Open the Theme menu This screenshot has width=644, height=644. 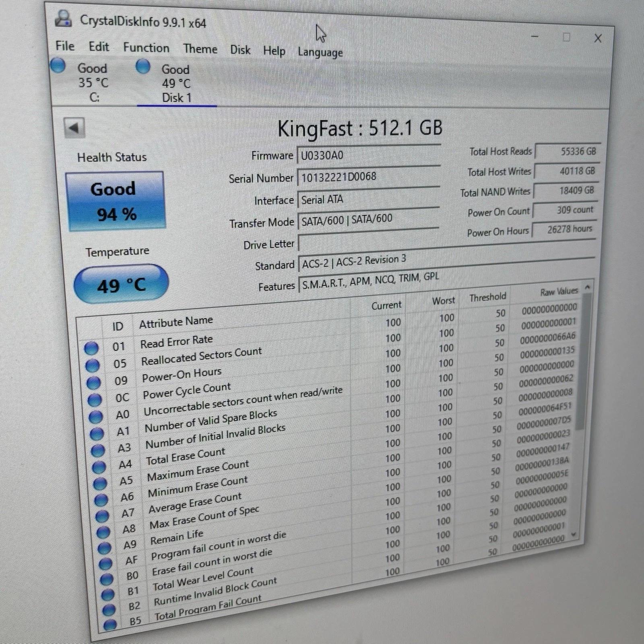click(x=200, y=49)
